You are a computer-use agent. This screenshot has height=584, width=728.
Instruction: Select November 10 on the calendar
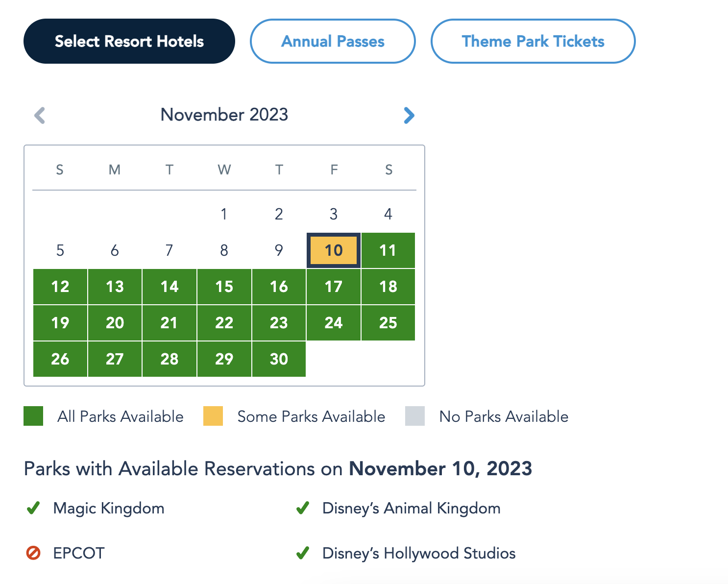coord(334,250)
